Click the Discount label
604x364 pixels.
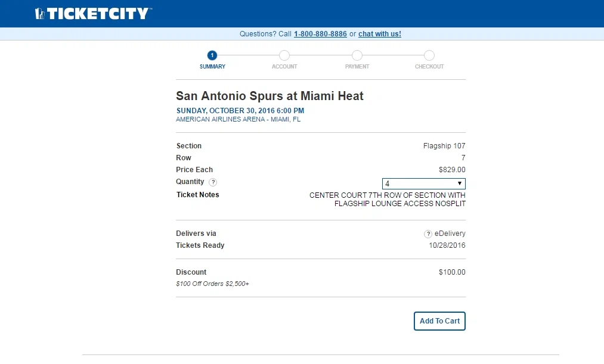(191, 272)
